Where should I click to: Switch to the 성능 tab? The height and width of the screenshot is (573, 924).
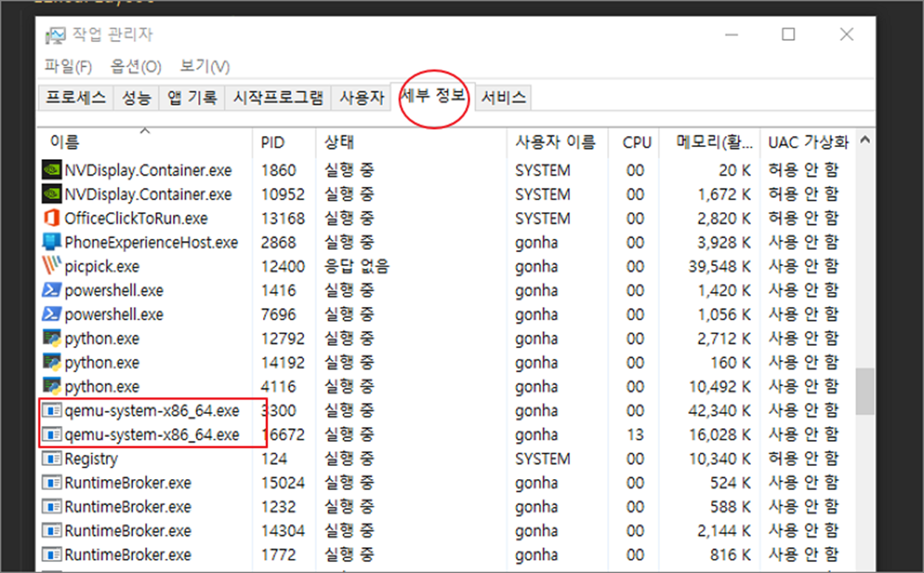pos(137,97)
